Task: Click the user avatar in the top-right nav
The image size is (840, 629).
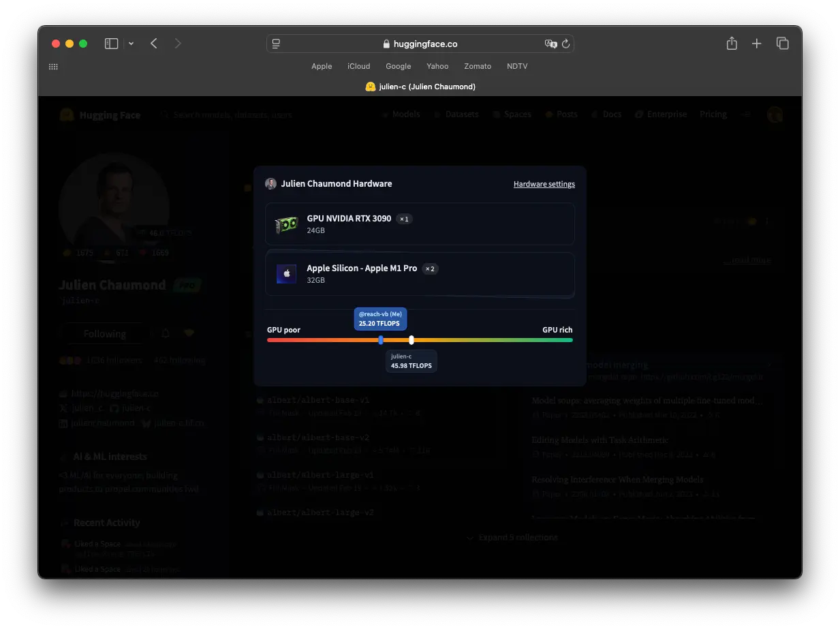Action: click(x=775, y=114)
